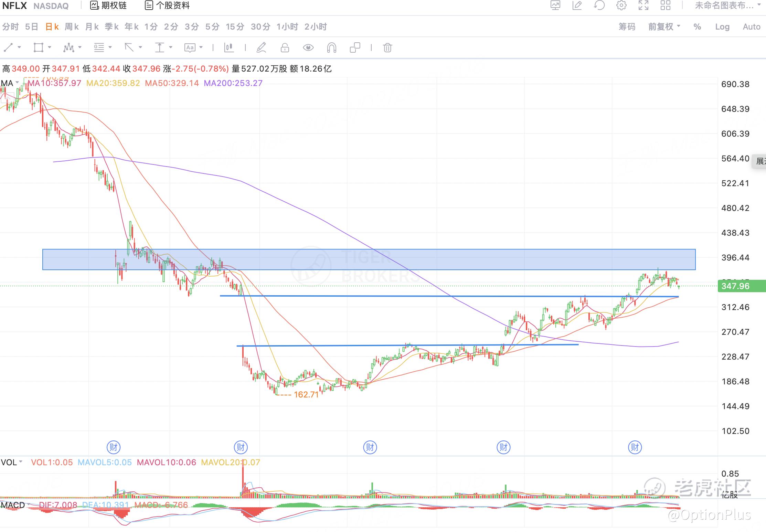Open the multi-chart grid layout
The height and width of the screenshot is (532, 766).
(x=665, y=6)
